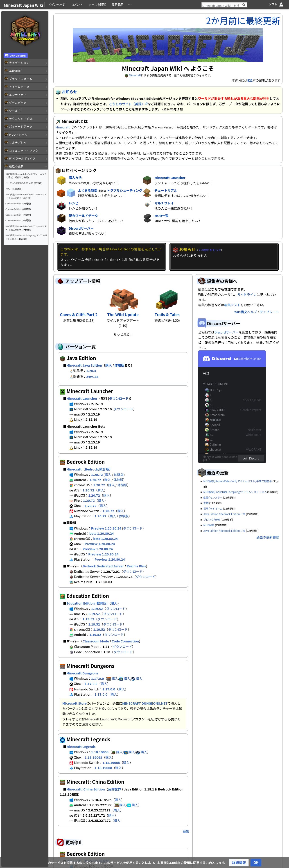Click the Minecraft: China Edition heading icon

[x=63, y=782]
